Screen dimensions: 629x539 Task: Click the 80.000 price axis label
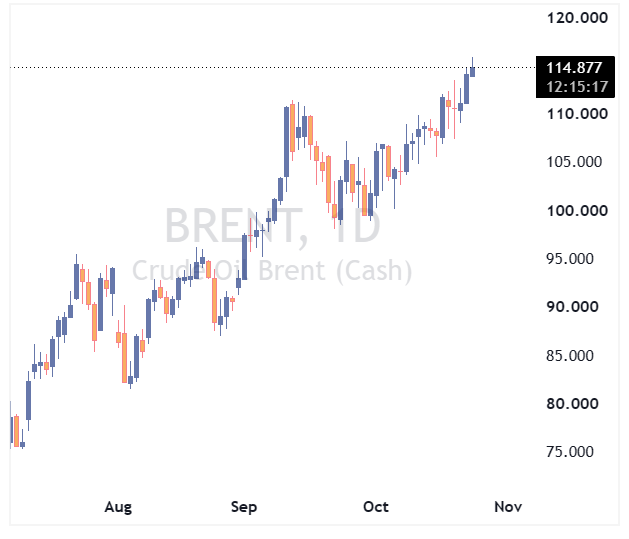pos(572,403)
